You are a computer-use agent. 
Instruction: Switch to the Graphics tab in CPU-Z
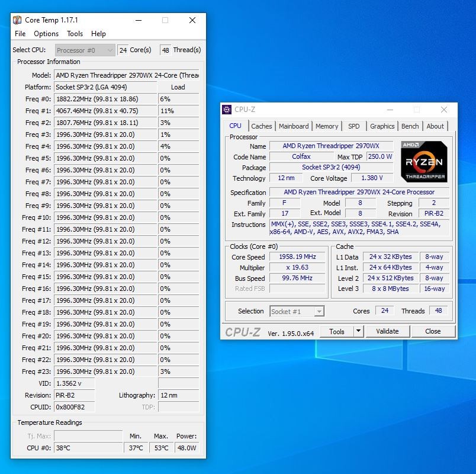tap(382, 126)
